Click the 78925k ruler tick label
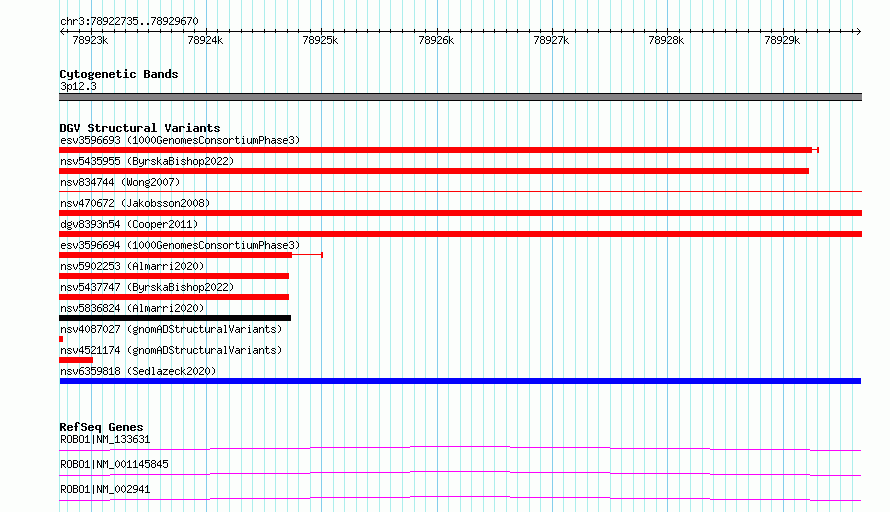Image resolution: width=890 pixels, height=512 pixels. pyautogui.click(x=320, y=40)
